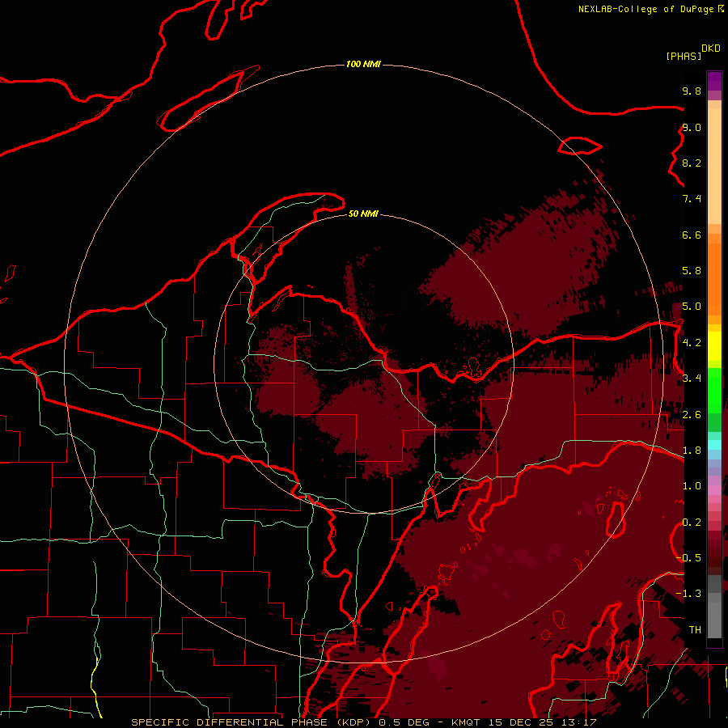
Task: Click the KMQT radar station identifier
Action: click(x=467, y=722)
